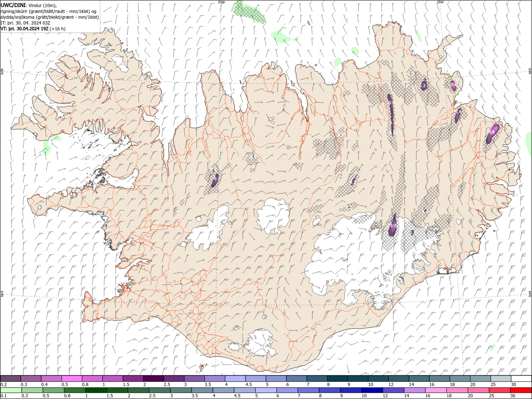532x399 pixels.
Task: Pick the lower-row 10 deep blue swatch
Action: (x=372, y=390)
